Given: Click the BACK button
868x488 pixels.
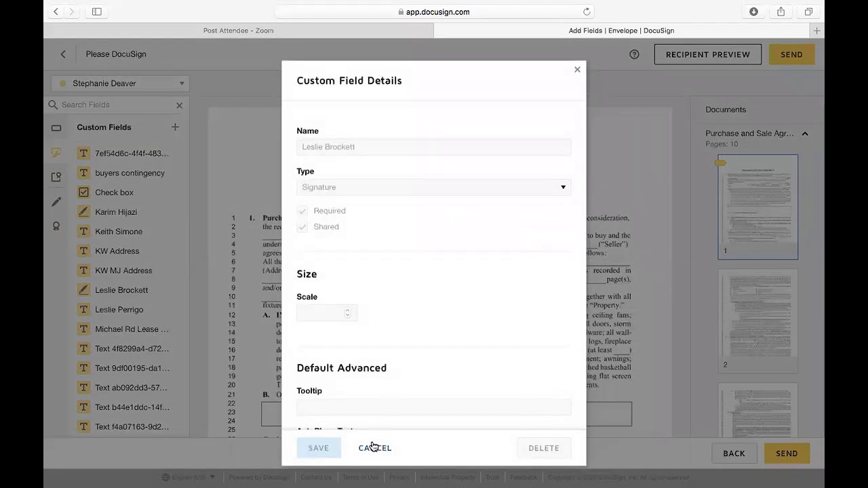Looking at the screenshot, I should click(734, 453).
